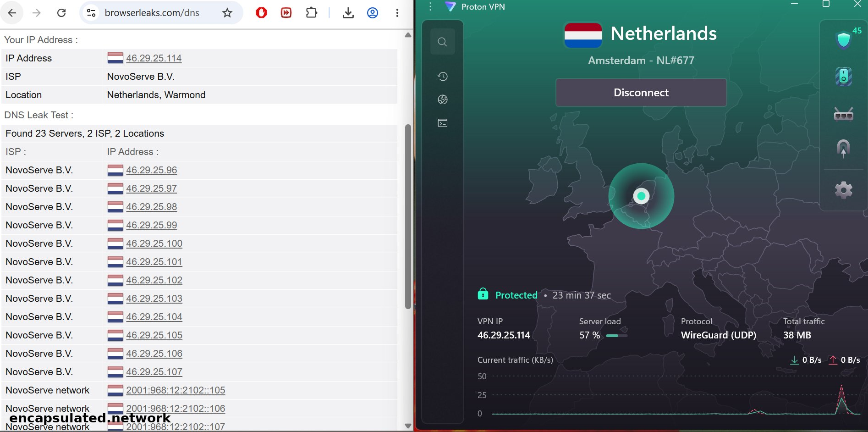Click the flag beside IP 46.29.25.114
This screenshot has width=868, height=432.
coord(115,58)
